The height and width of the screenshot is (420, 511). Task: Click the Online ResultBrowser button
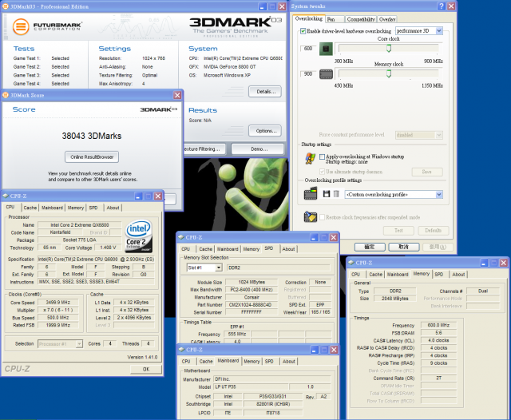click(92, 157)
